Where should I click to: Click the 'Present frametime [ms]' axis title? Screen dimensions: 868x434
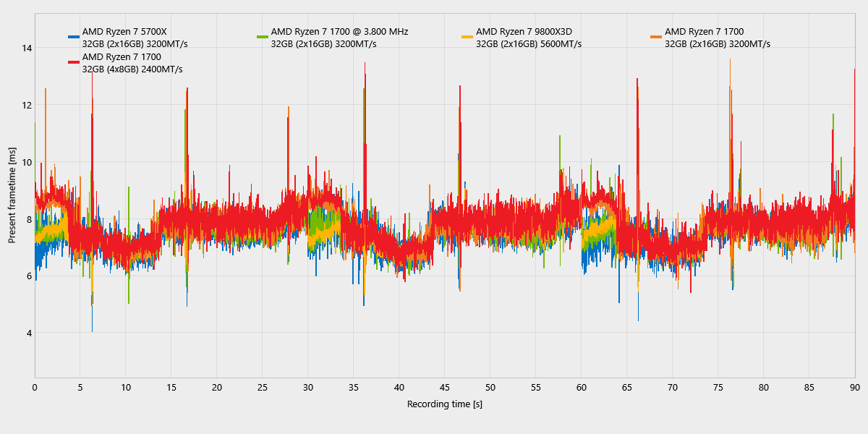pos(12,197)
